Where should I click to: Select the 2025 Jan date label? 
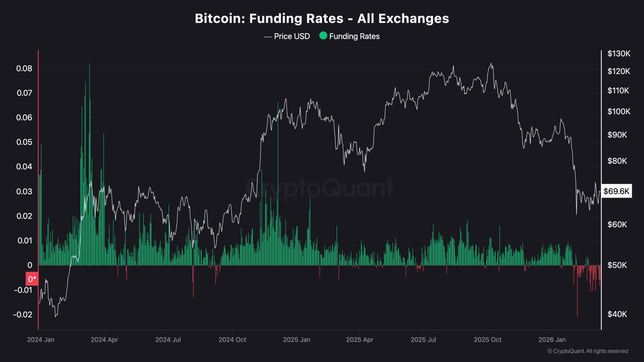click(x=297, y=340)
